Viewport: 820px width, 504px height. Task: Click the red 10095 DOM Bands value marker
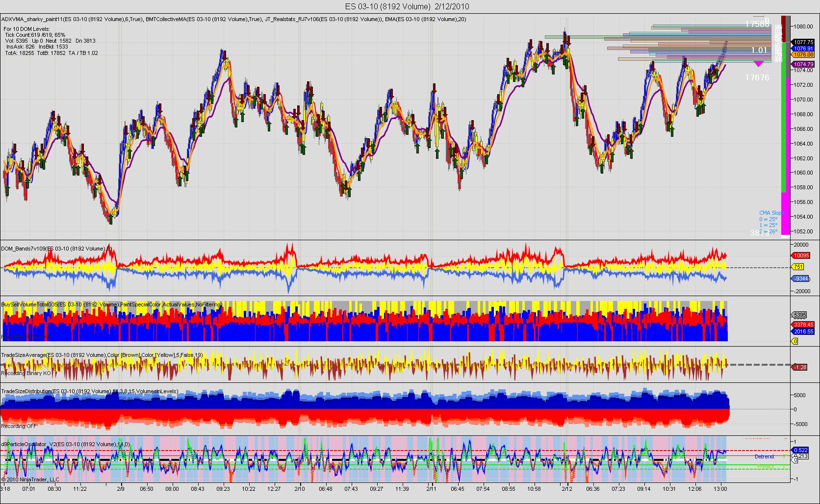[x=801, y=255]
